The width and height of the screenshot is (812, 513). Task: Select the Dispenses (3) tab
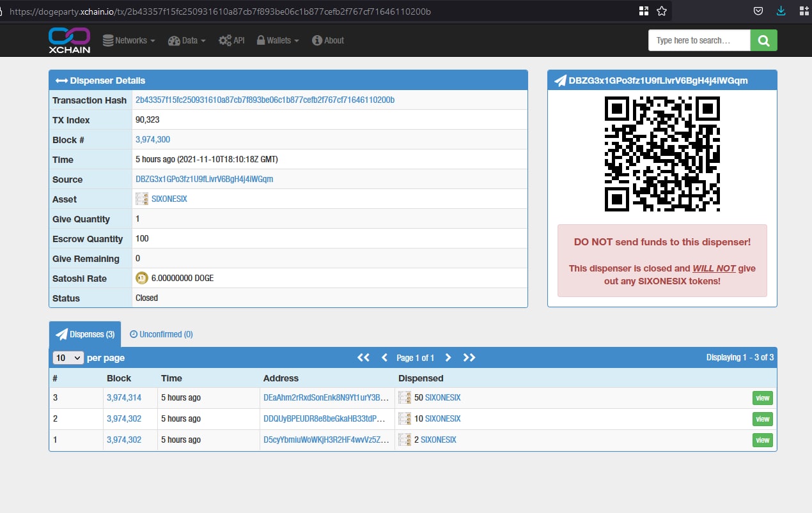tap(85, 334)
